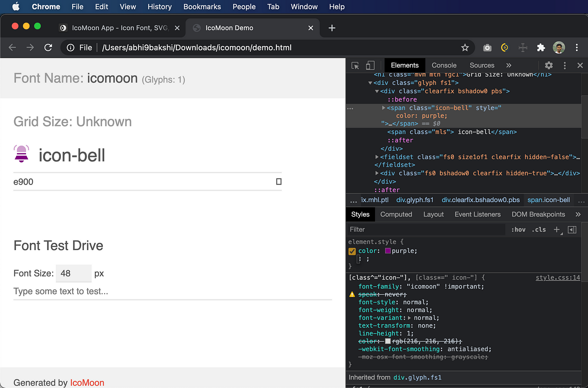Focus the Styles Filter field
Image resolution: width=588 pixels, height=388 pixels.
pyautogui.click(x=426, y=229)
